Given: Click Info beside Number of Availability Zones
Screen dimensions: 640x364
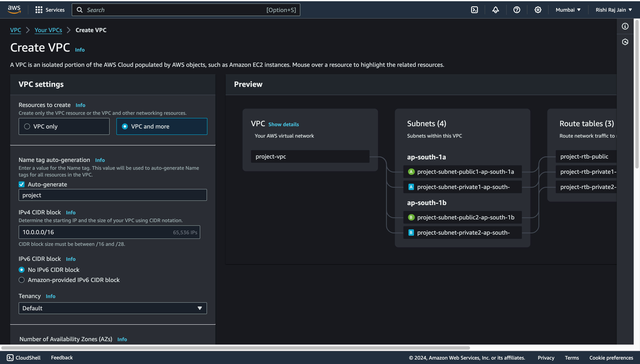Looking at the screenshot, I should pyautogui.click(x=122, y=339).
